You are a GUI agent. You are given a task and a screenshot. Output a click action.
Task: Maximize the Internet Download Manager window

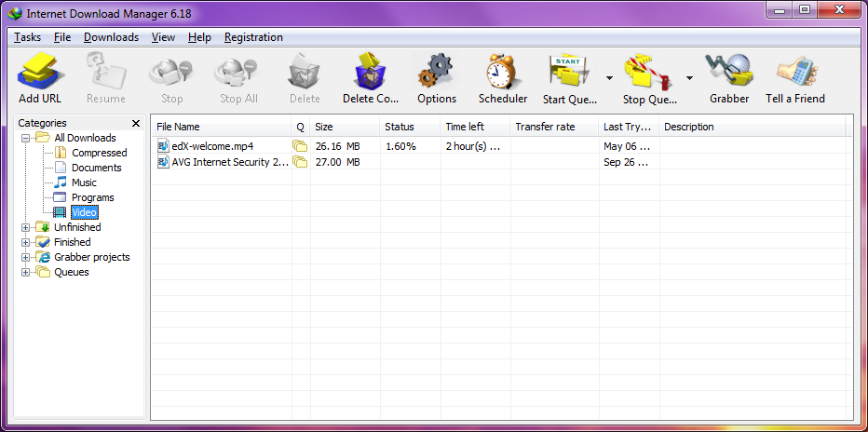[x=805, y=9]
